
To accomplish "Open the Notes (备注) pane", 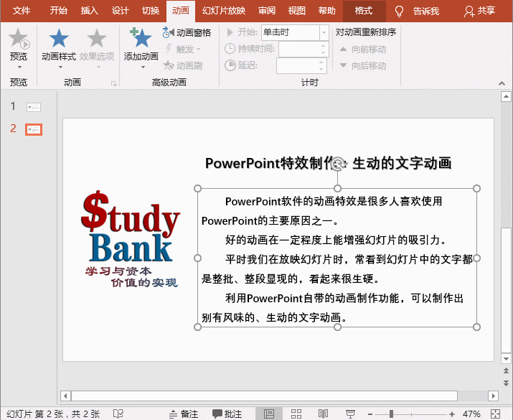I will [184, 414].
